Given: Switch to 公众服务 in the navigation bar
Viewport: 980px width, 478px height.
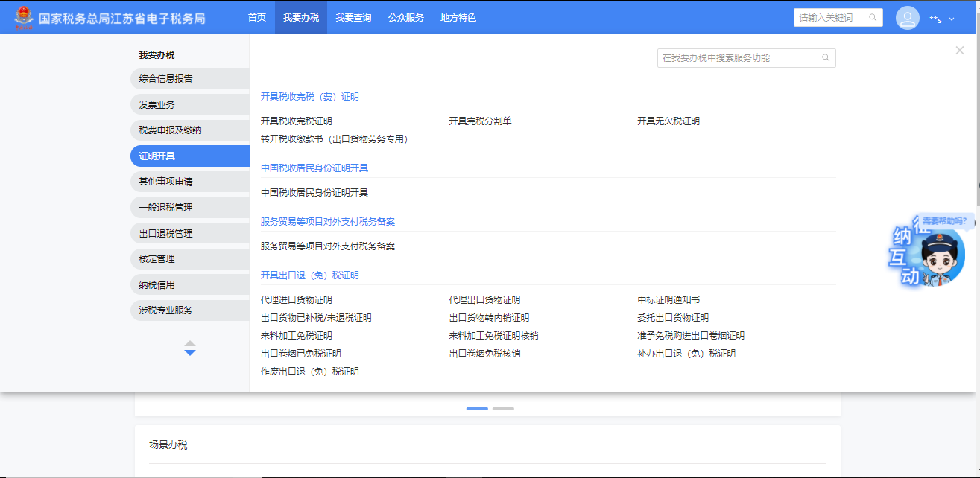Looking at the screenshot, I should [x=406, y=17].
